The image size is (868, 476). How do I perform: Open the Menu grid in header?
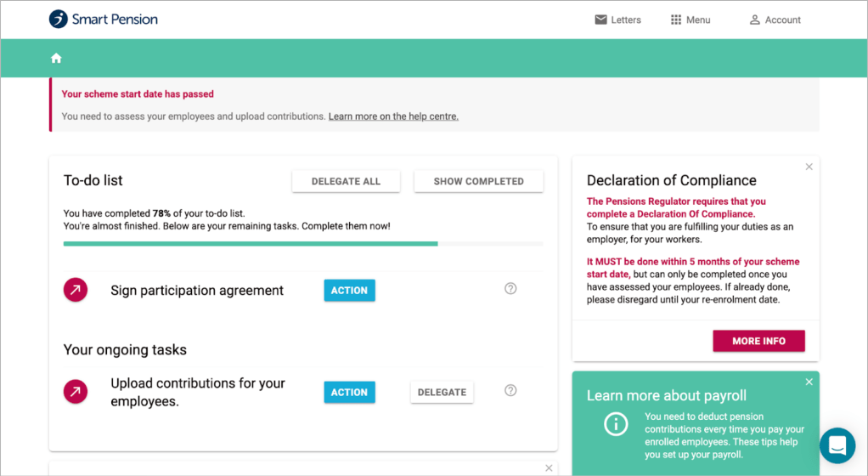pos(690,20)
